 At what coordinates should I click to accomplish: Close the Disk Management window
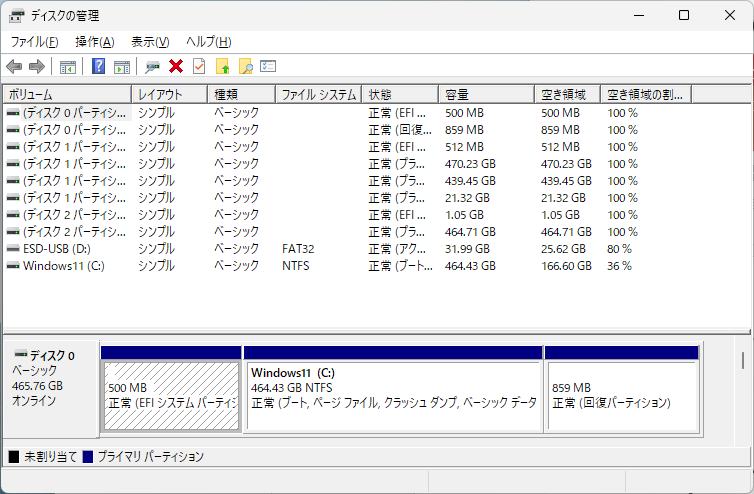click(729, 15)
